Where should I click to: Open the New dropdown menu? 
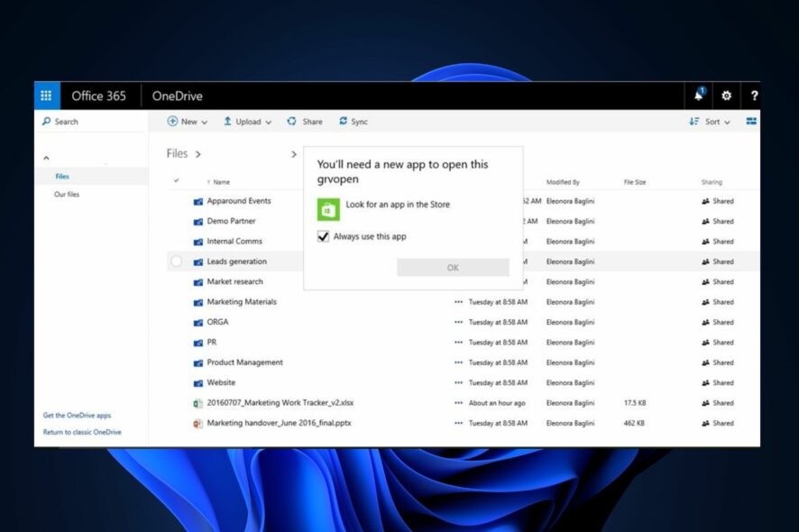point(187,122)
